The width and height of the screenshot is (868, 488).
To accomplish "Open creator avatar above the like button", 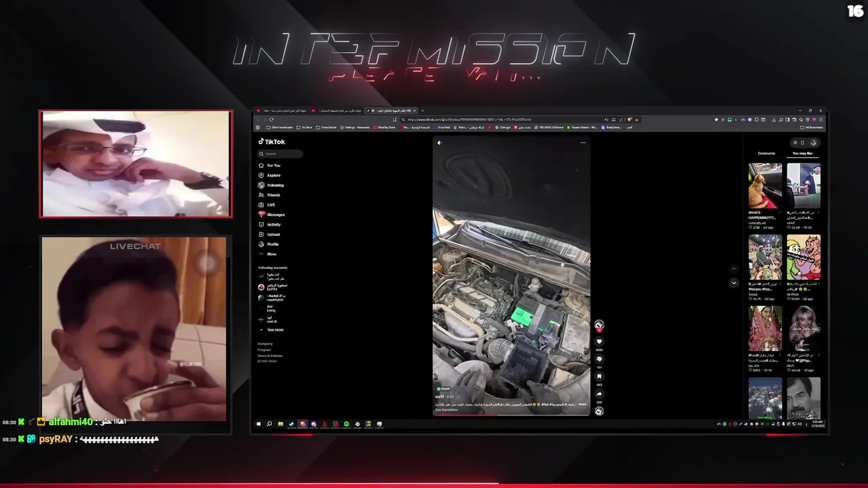I will (x=599, y=325).
